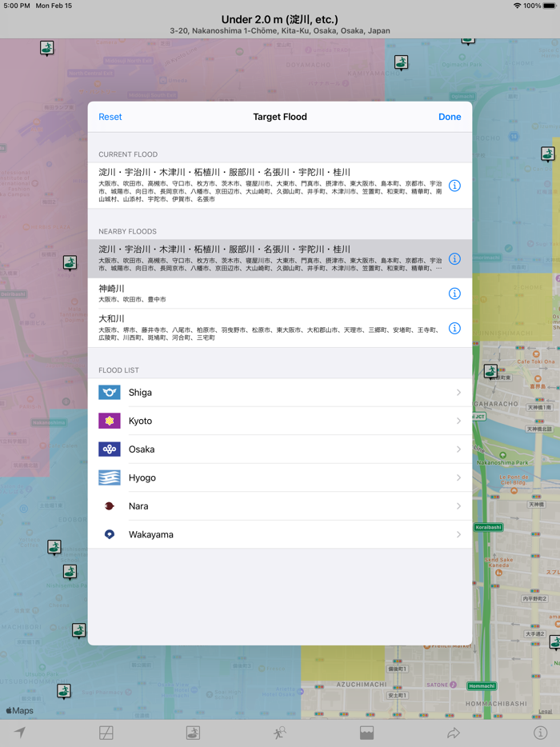The width and height of the screenshot is (560, 747).
Task: Show info for 神崎川 nearby flood
Action: [x=454, y=294]
